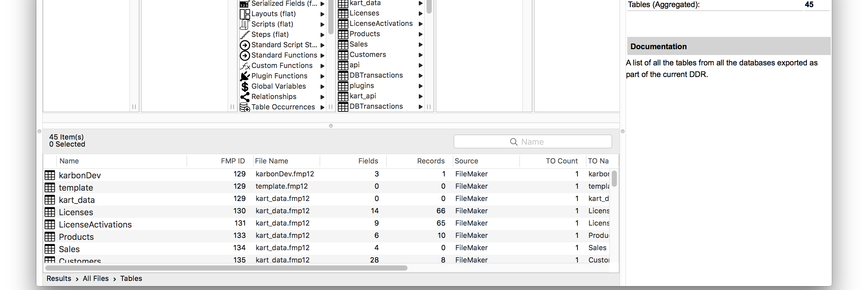Image resolution: width=868 pixels, height=290 pixels.
Task: Expand Layouts (flat) with its arrow
Action: (322, 14)
